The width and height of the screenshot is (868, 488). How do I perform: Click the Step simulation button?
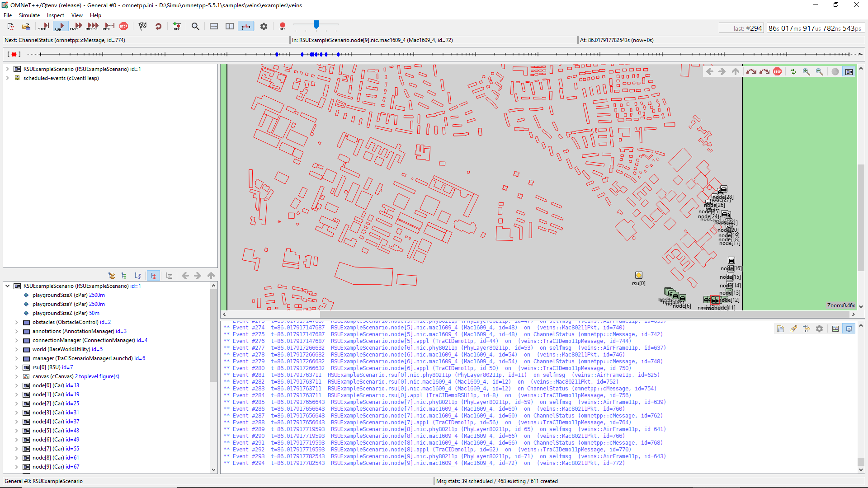click(43, 26)
